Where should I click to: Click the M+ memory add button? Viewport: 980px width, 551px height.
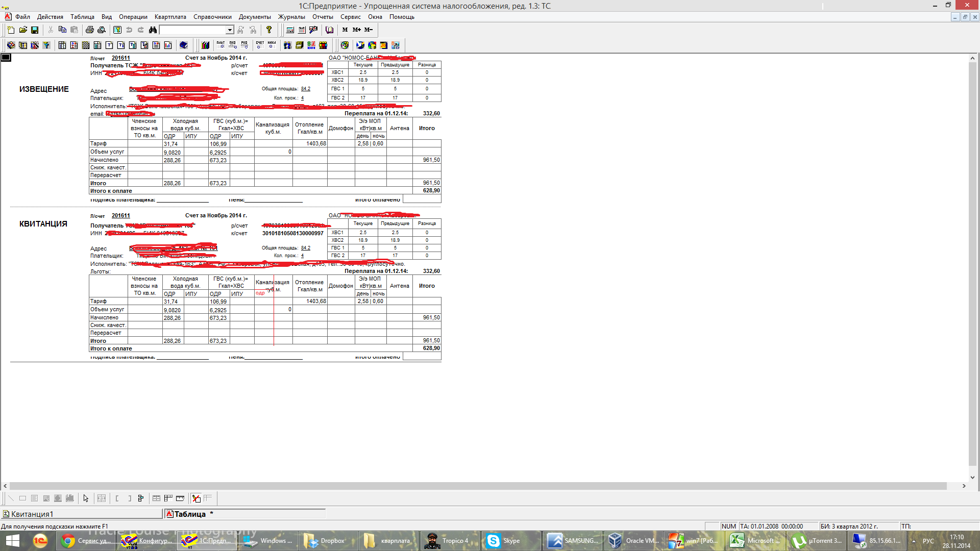(356, 30)
